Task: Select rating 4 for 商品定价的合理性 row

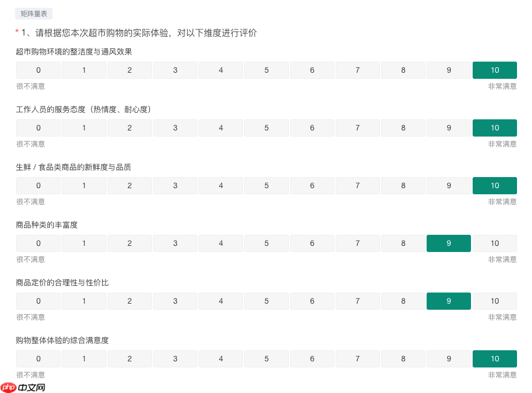Action: click(220, 301)
